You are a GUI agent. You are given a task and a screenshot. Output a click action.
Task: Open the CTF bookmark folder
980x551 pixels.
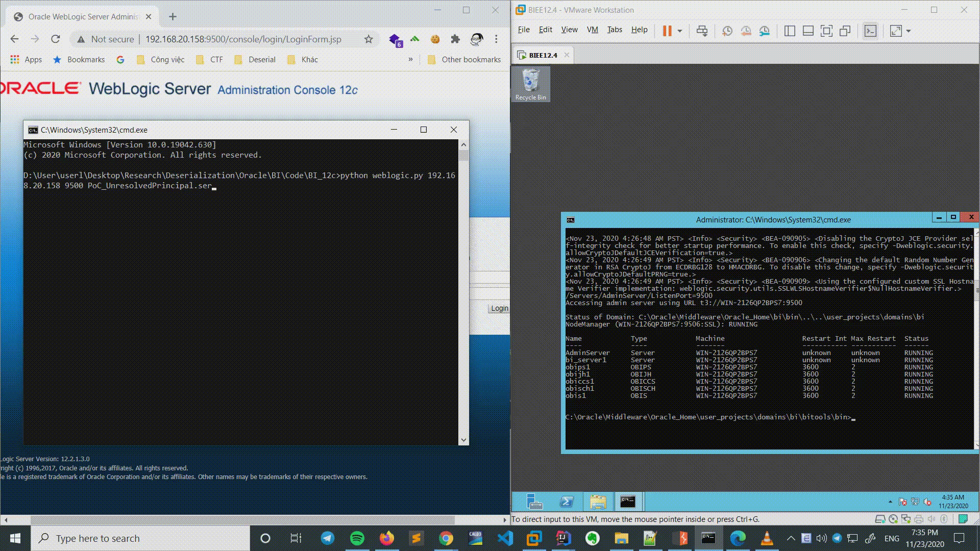(x=209, y=60)
